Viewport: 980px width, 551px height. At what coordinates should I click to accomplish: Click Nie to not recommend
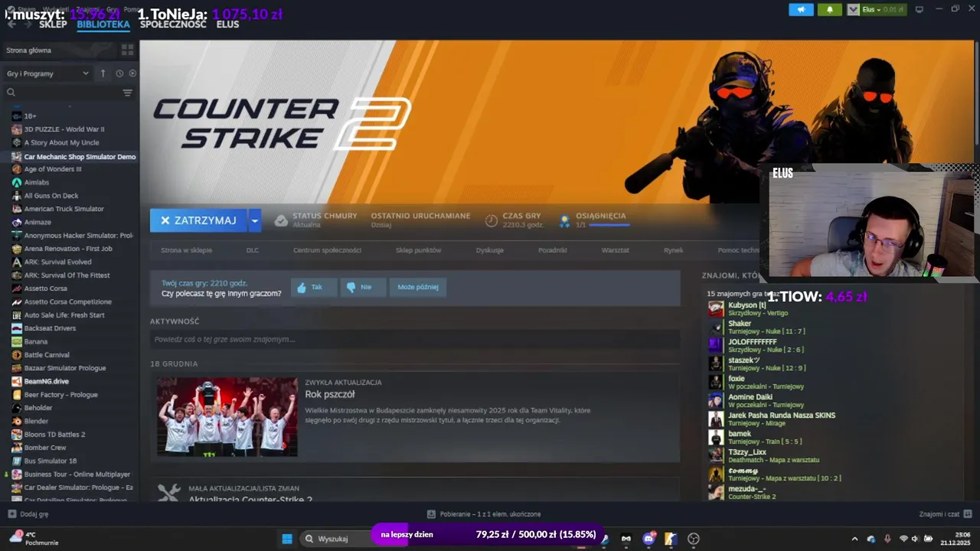tap(363, 287)
